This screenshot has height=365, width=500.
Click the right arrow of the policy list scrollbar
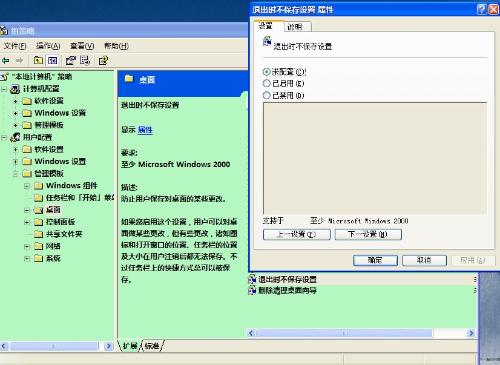pyautogui.click(x=471, y=333)
